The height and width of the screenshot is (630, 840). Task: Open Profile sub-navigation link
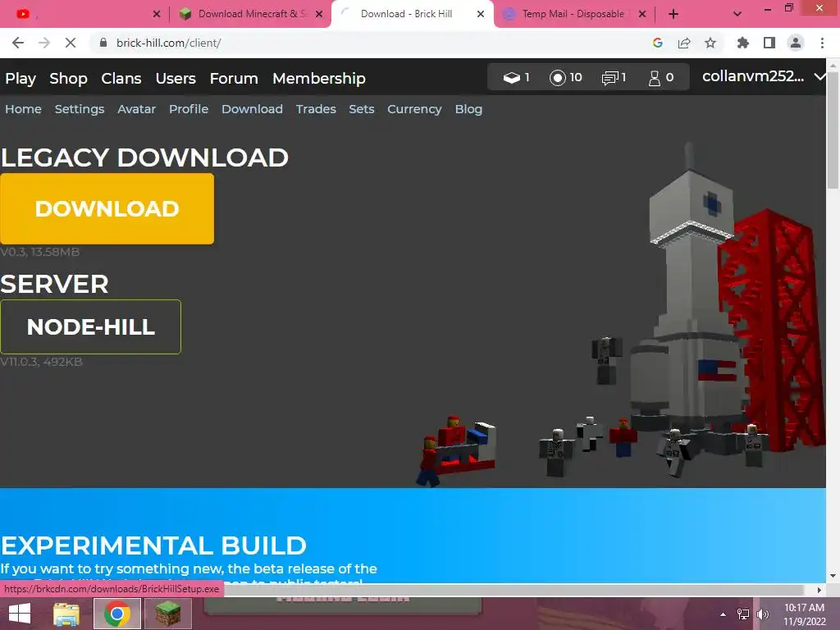[x=189, y=109]
